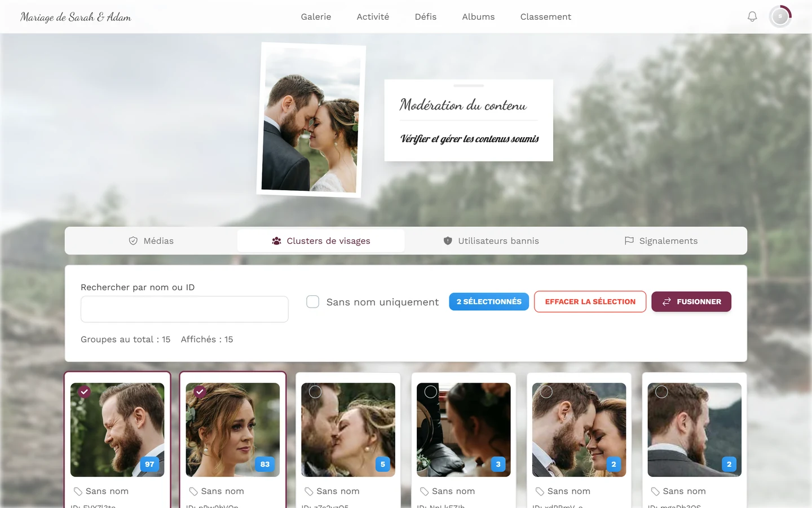
Task: Open the laughing bearded man thumbnail
Action: pos(117,430)
